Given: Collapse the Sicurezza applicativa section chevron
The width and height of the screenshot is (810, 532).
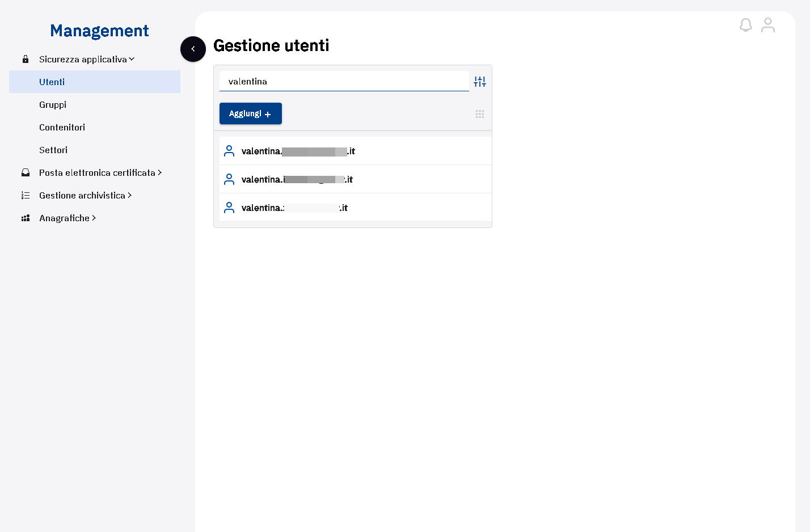Looking at the screenshot, I should point(132,59).
